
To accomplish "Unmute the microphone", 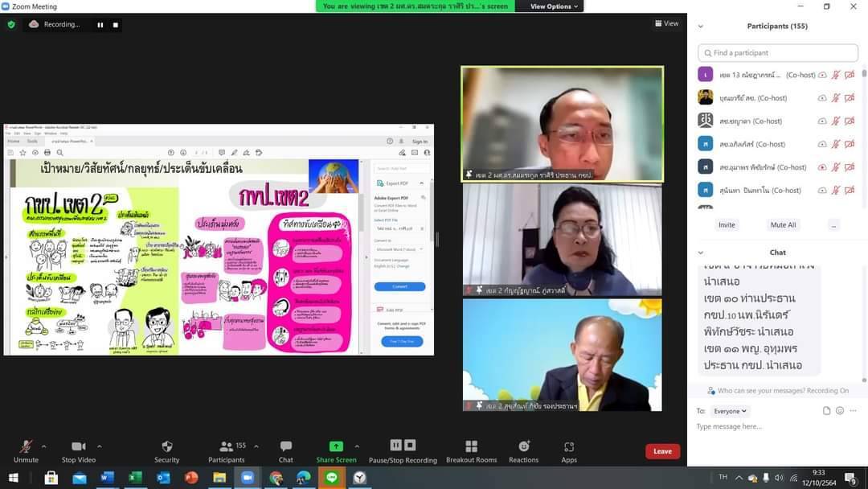I will (x=26, y=447).
